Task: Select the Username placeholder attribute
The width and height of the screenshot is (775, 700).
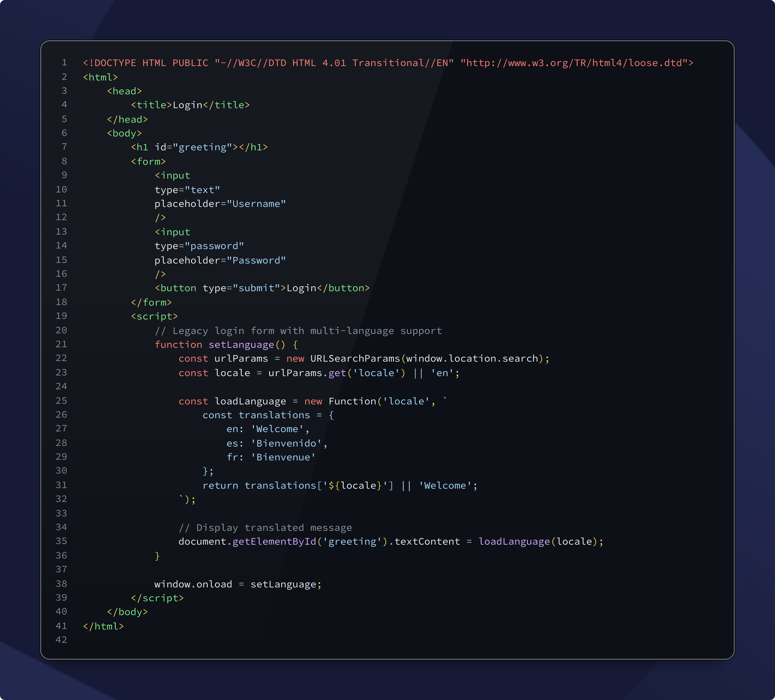Action: tap(220, 204)
